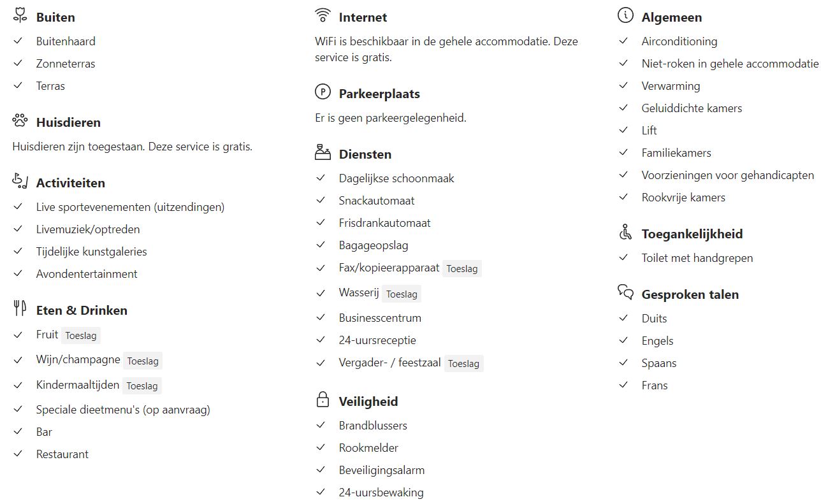Click the flower icon beside Buiten
Image resolution: width=821 pixels, height=504 pixels.
(x=20, y=16)
